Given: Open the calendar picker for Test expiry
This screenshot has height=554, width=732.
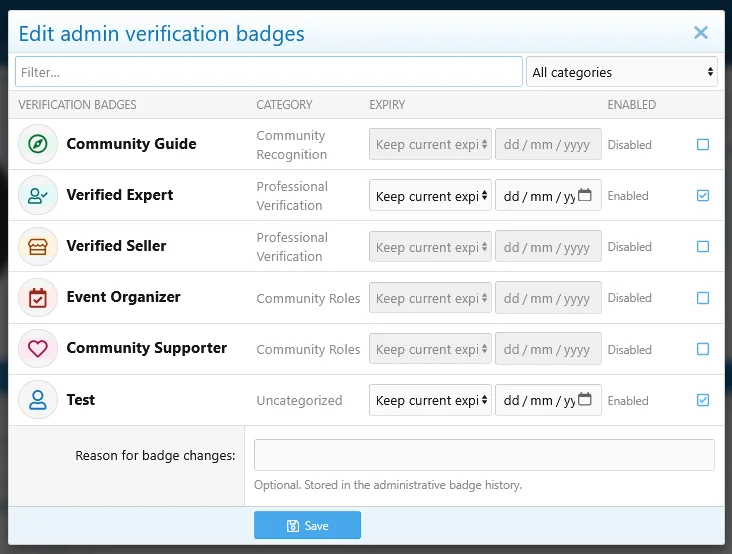Looking at the screenshot, I should coord(584,400).
